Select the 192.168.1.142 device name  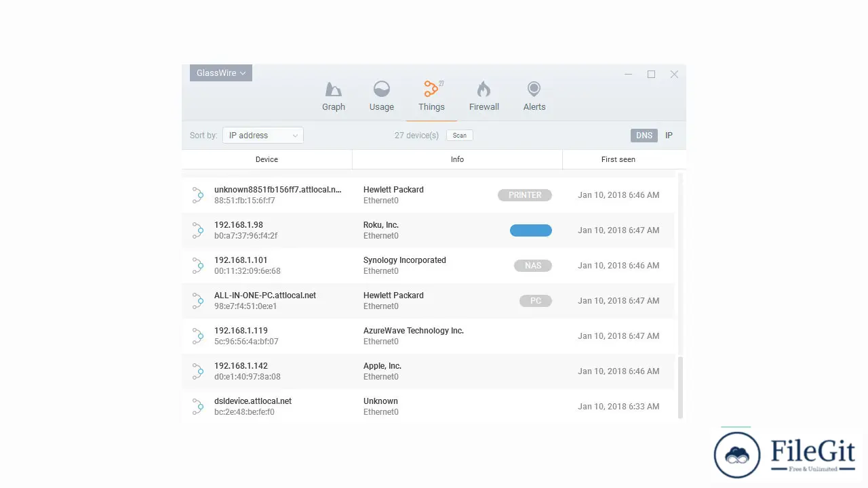[241, 366]
